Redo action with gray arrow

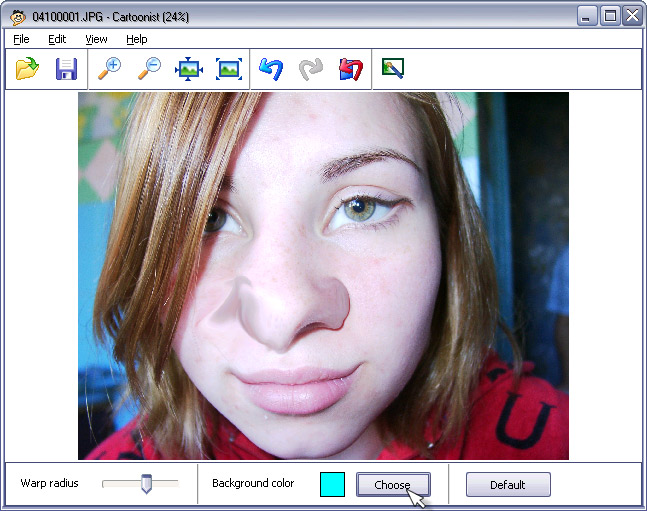(311, 69)
